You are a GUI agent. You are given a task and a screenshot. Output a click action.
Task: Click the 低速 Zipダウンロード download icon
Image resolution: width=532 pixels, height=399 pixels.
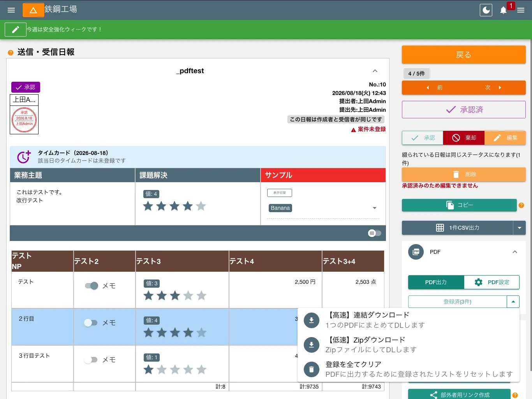pos(312,345)
